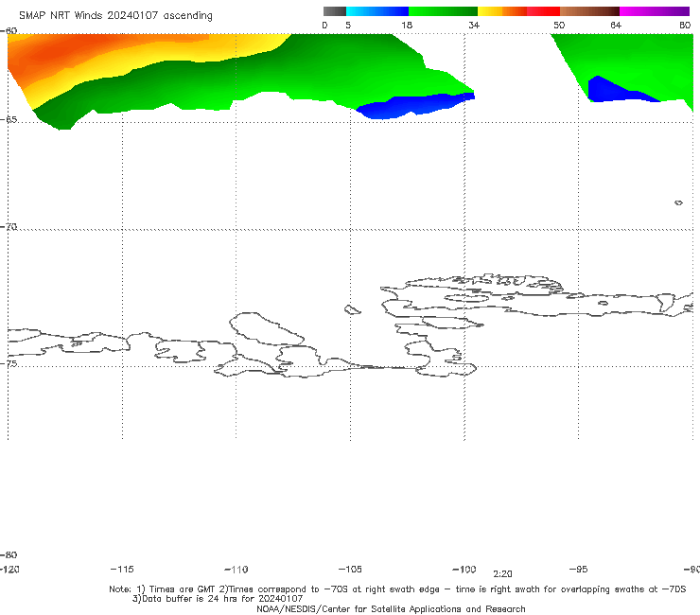Click the swath time label '2:20'
700x615 pixels.
pyautogui.click(x=502, y=574)
